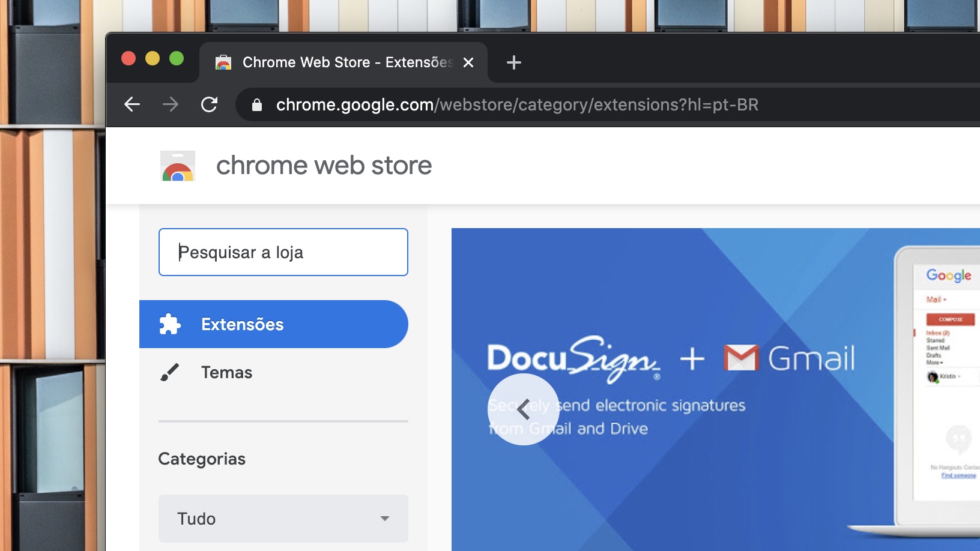Close the Chrome Web Store tab
The image size is (980, 551).
pyautogui.click(x=468, y=62)
